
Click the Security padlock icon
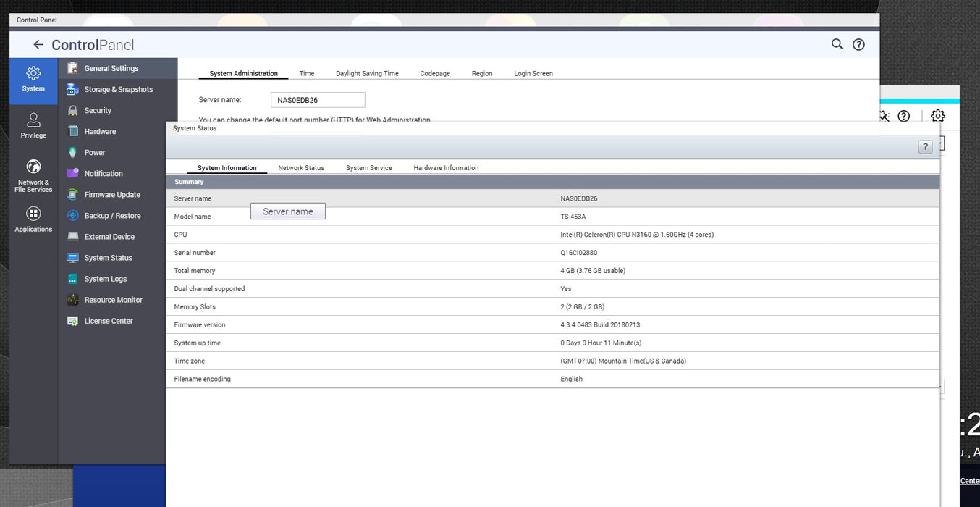click(x=72, y=110)
